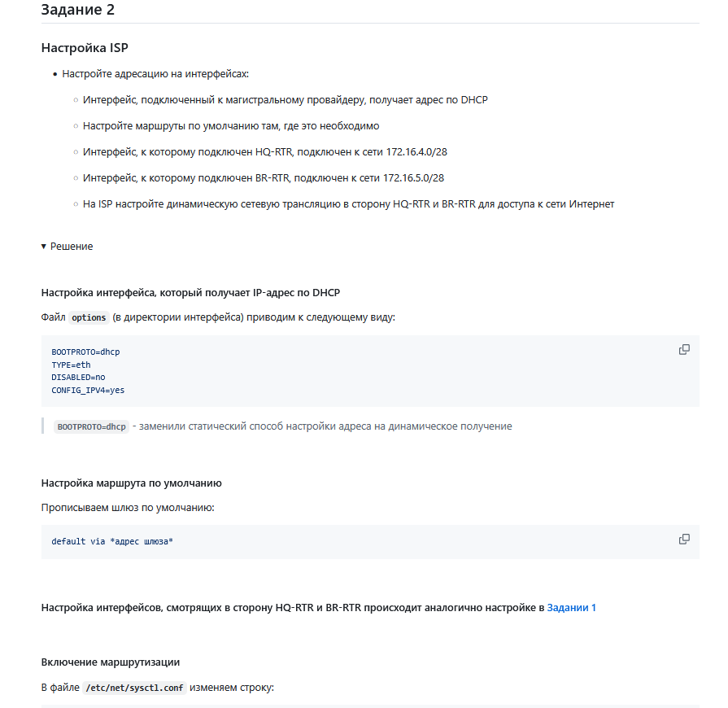This screenshot has width=728, height=708.
Task: Click the list item mentioning 172.16.4.0/28
Action: (264, 152)
